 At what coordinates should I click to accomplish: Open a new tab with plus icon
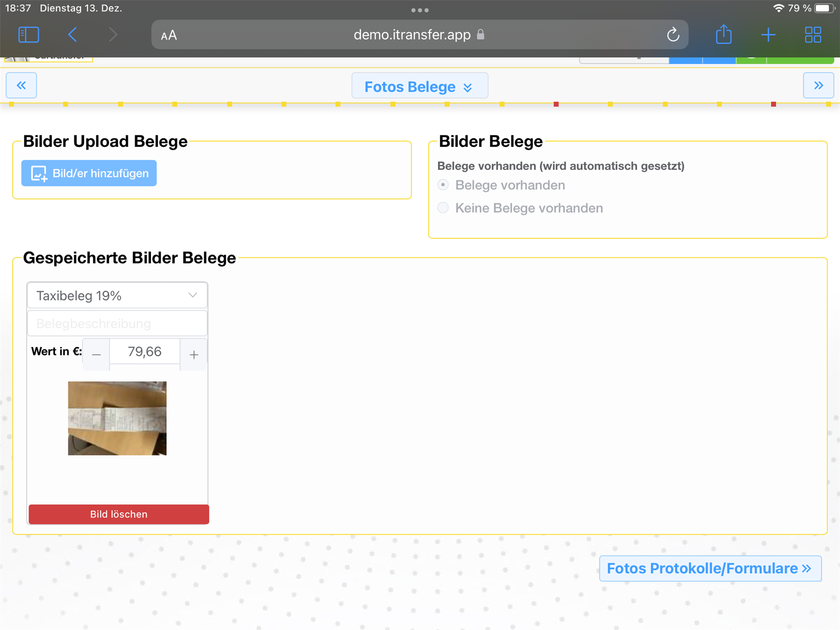(x=768, y=35)
